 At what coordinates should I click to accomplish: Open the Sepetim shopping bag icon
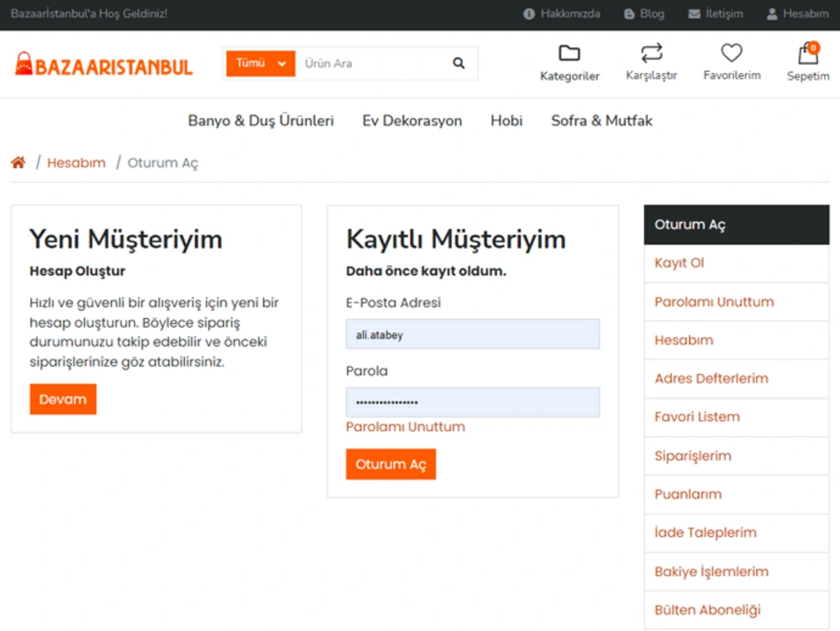pyautogui.click(x=808, y=53)
